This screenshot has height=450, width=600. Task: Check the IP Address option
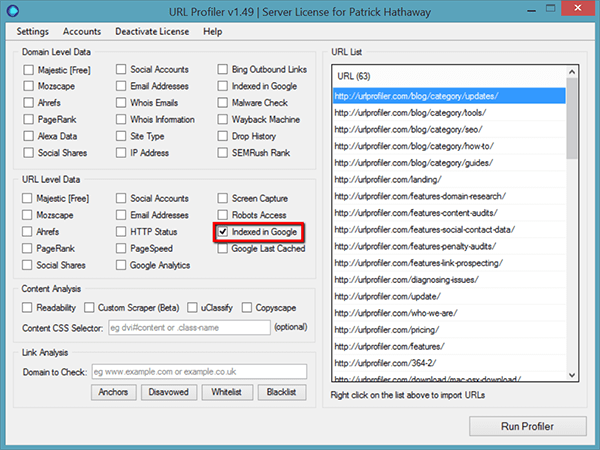tap(121, 153)
